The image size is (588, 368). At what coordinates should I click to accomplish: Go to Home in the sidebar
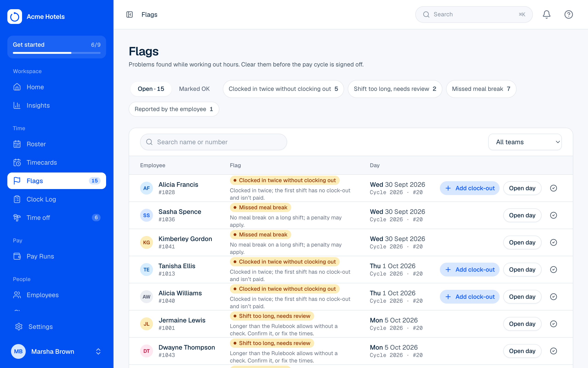(x=57, y=87)
